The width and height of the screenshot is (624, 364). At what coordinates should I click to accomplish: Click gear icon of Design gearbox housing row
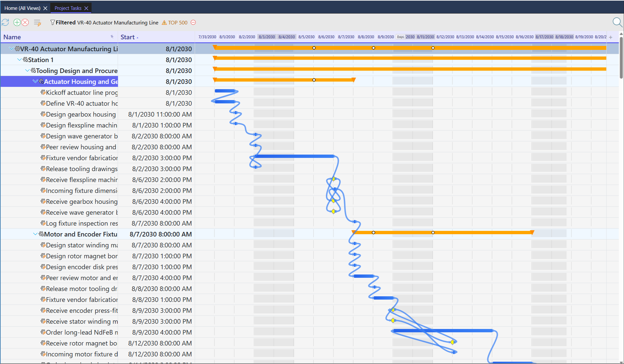[x=43, y=114]
